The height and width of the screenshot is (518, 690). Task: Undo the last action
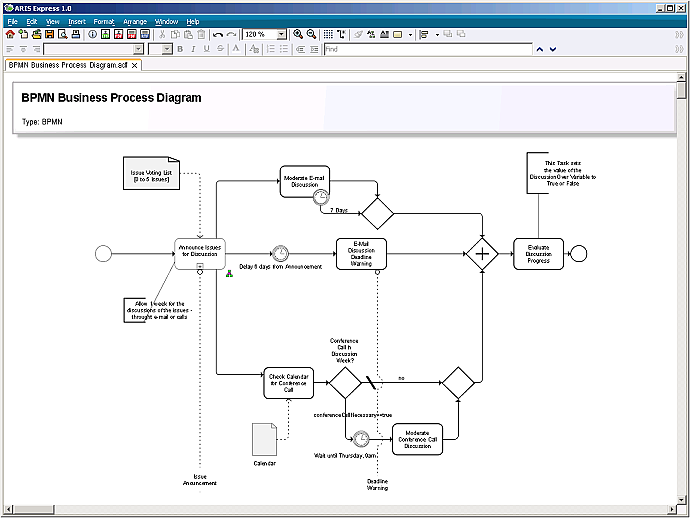[218, 34]
